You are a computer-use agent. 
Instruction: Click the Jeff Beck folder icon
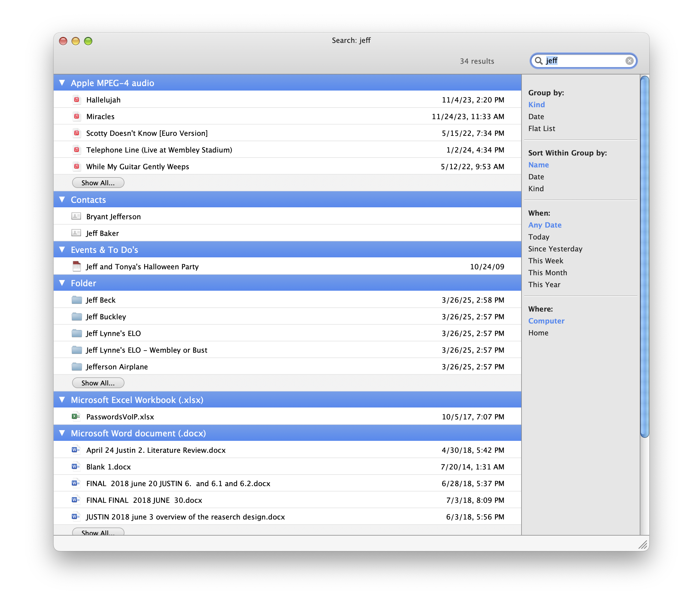click(x=77, y=300)
